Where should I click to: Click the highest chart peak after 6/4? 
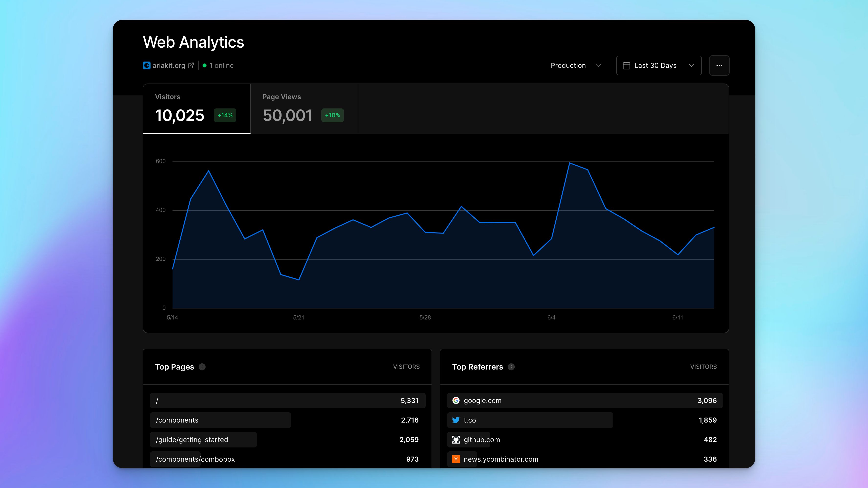(569, 163)
